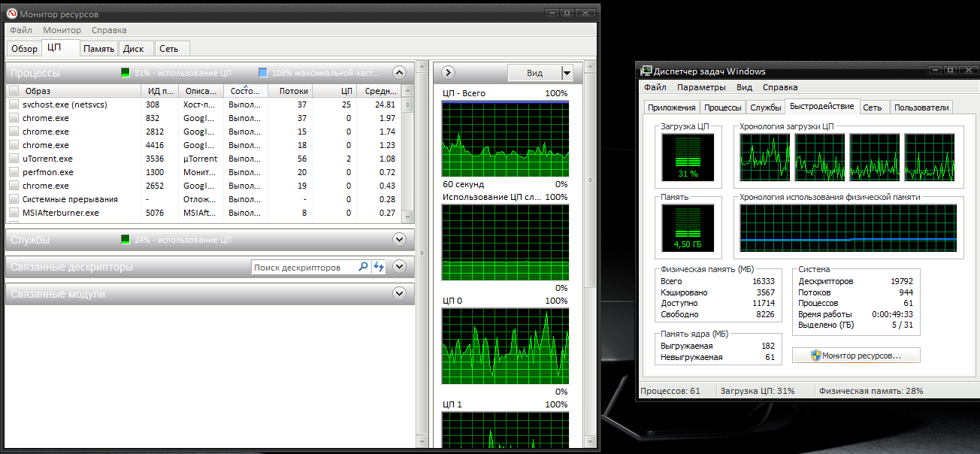
Task: Open the Вид dropdown arrow
Action: pyautogui.click(x=567, y=73)
